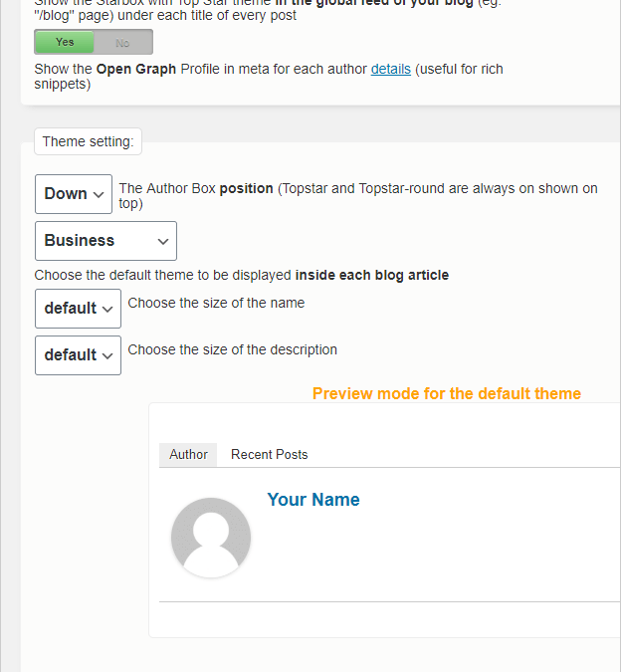The height and width of the screenshot is (672, 621).
Task: Click the gray avatar placeholder image
Action: 211,538
